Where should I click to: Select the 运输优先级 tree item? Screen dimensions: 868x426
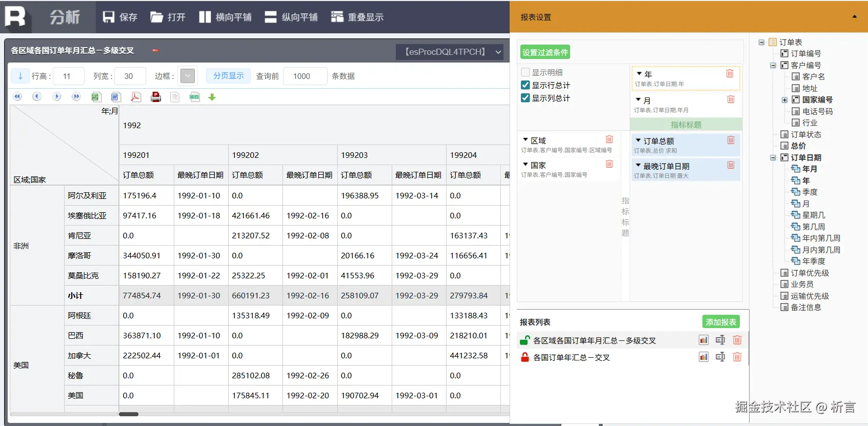coord(810,296)
